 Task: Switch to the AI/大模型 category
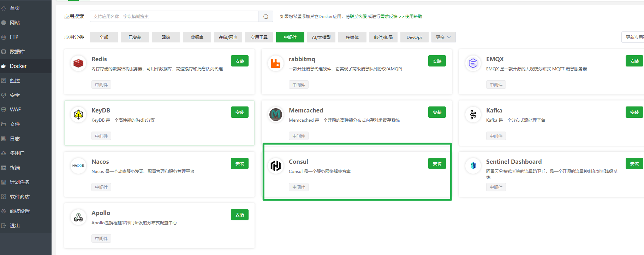coord(321,37)
